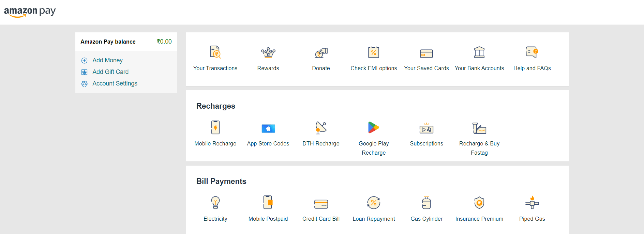The height and width of the screenshot is (234, 644).
Task: Click the Donate label
Action: click(321, 68)
